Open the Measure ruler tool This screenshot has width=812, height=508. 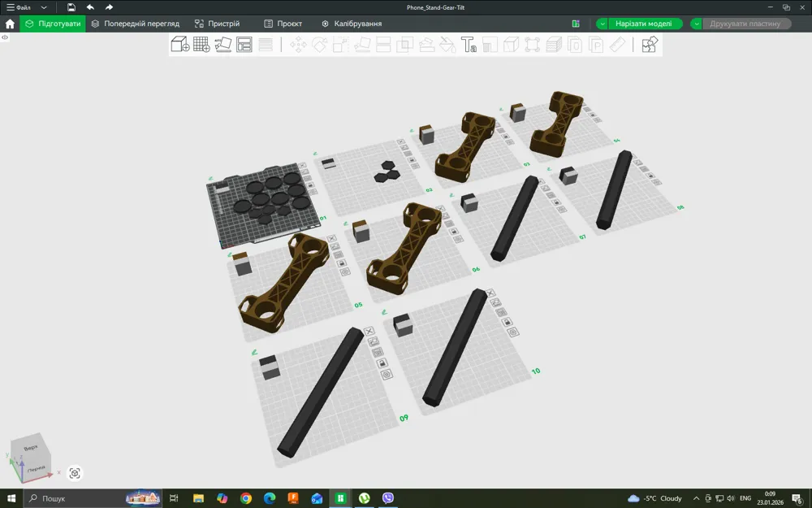click(x=617, y=45)
